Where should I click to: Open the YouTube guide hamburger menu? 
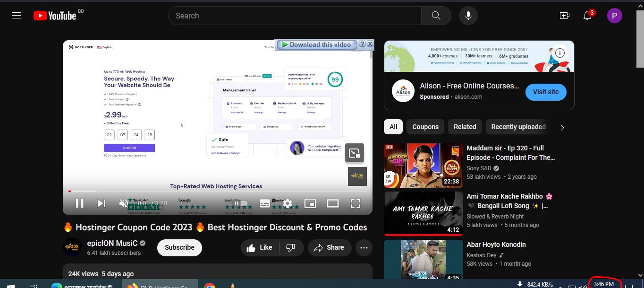(17, 16)
